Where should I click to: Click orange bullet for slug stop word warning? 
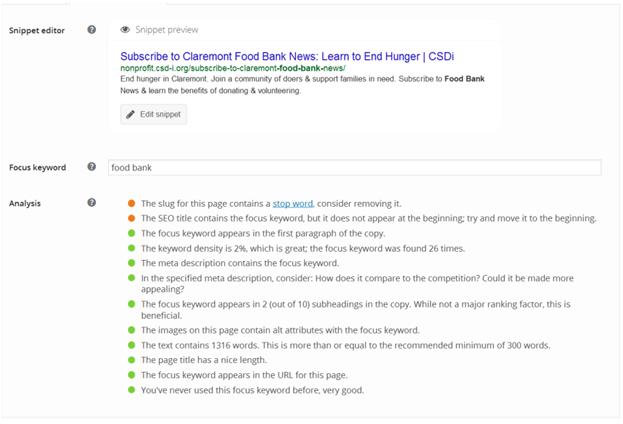(x=132, y=203)
